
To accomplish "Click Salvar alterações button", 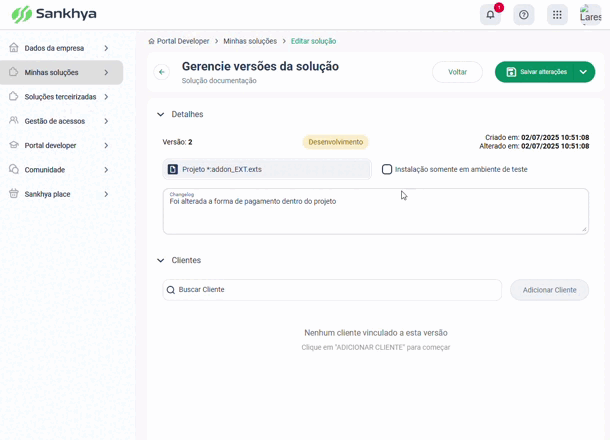I will (x=535, y=72).
